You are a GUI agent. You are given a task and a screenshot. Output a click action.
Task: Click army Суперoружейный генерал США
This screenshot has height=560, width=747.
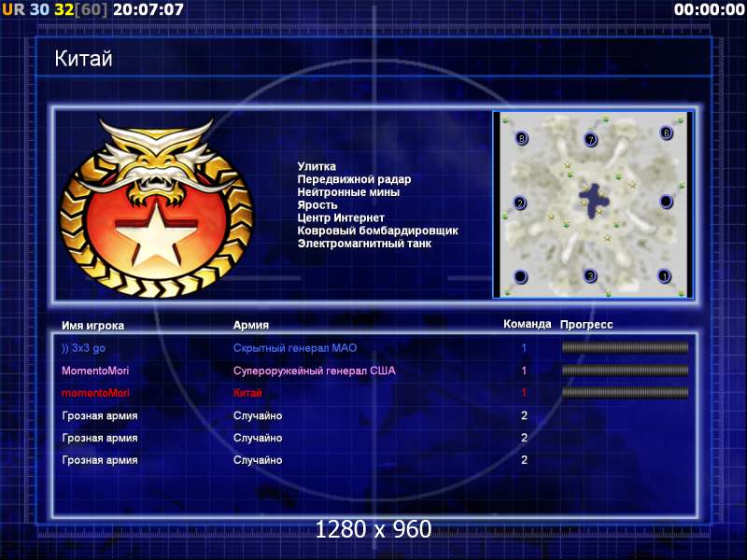pos(315,371)
